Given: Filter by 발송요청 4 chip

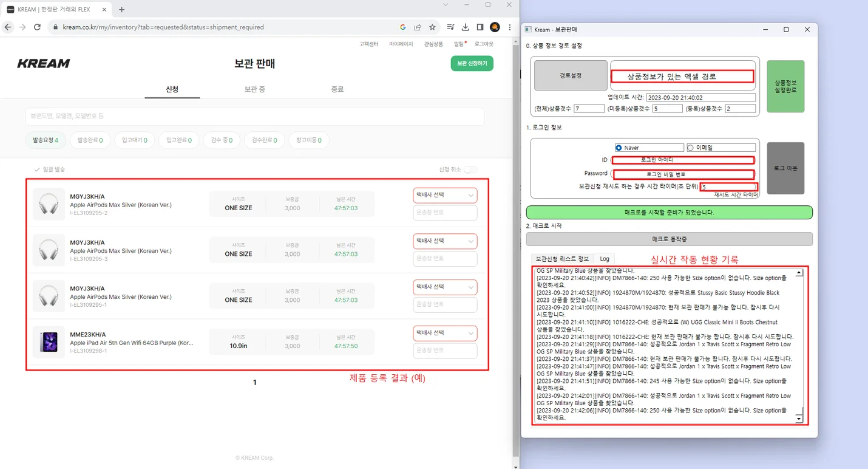Looking at the screenshot, I should tap(46, 140).
